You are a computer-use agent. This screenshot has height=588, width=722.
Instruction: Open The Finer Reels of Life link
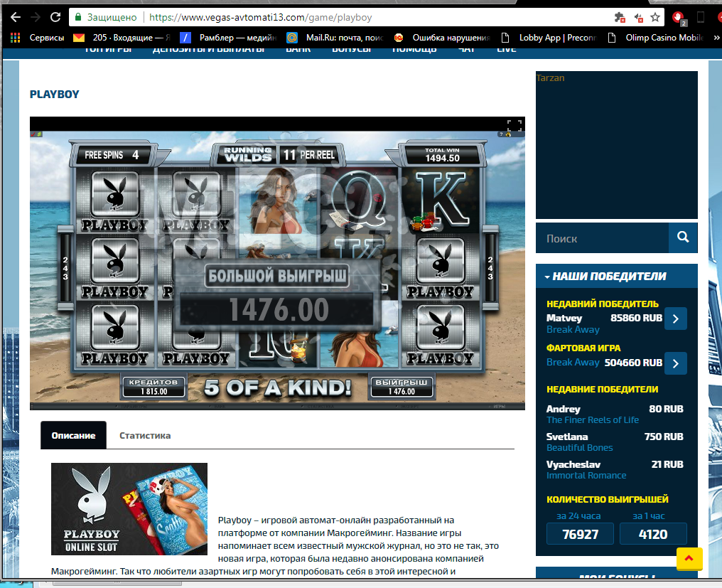pyautogui.click(x=592, y=419)
